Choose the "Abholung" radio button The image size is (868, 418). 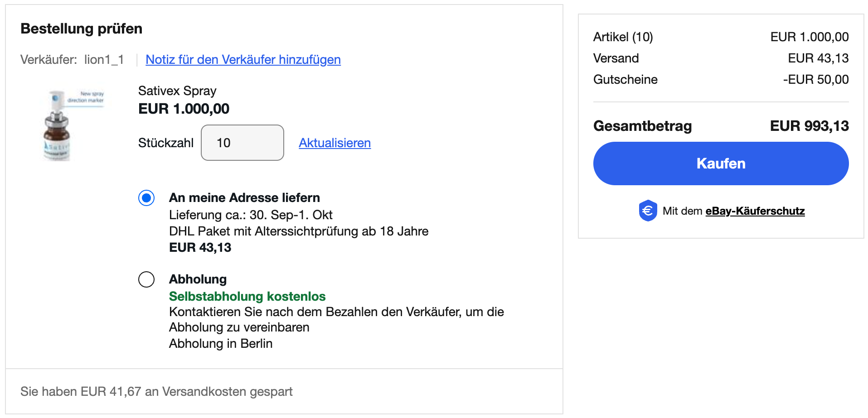[x=146, y=279]
